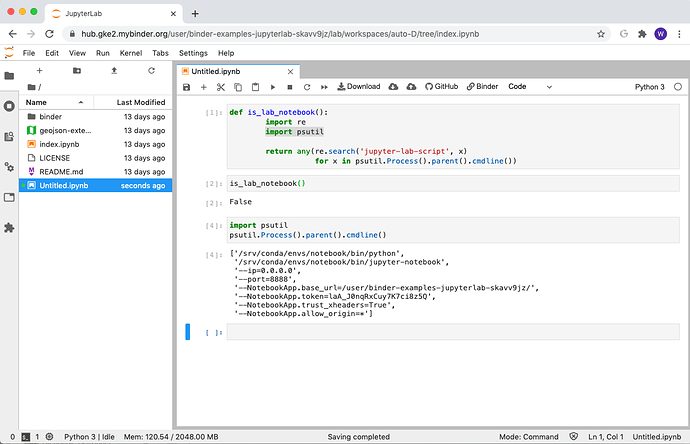690x444 pixels.
Task: Open the View menu
Action: [77, 53]
